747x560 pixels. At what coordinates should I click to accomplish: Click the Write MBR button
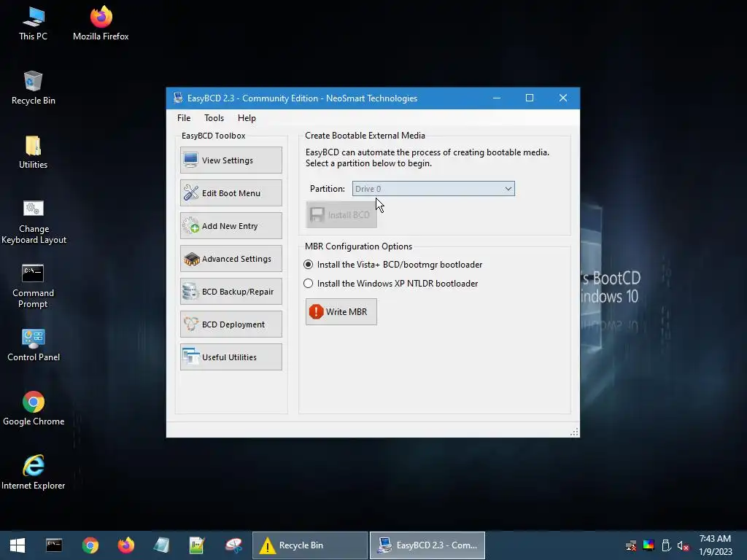coord(341,312)
